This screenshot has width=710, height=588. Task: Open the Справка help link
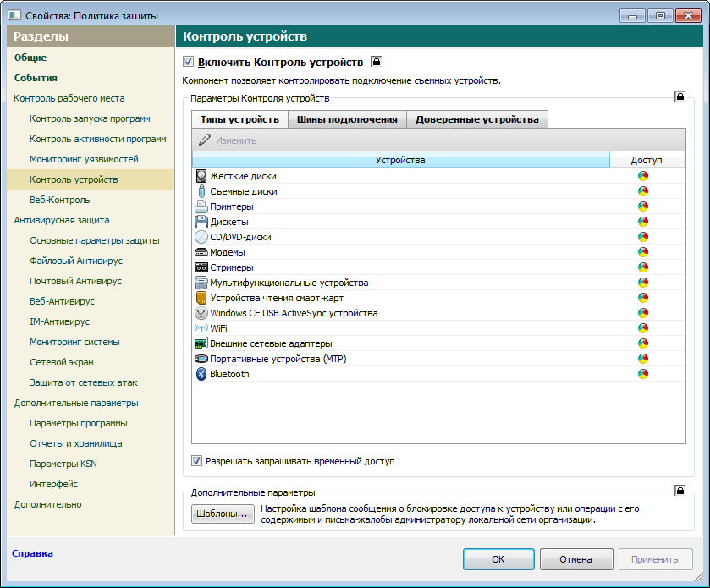33,553
